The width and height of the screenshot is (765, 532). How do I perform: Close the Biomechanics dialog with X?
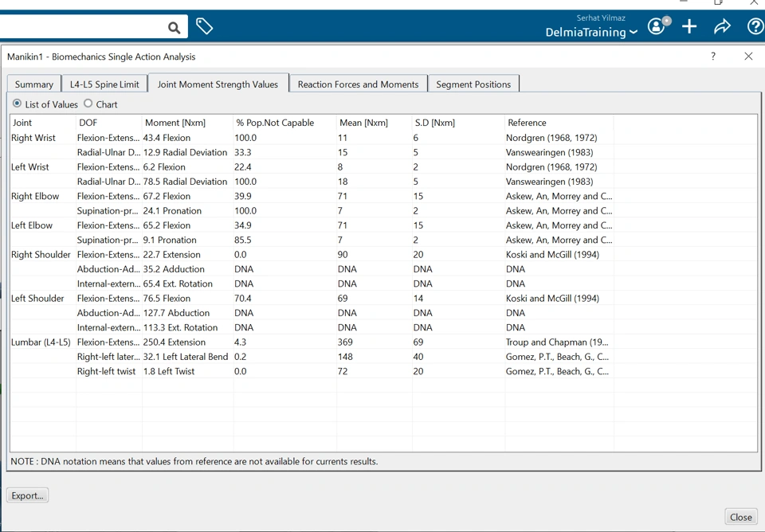point(748,57)
